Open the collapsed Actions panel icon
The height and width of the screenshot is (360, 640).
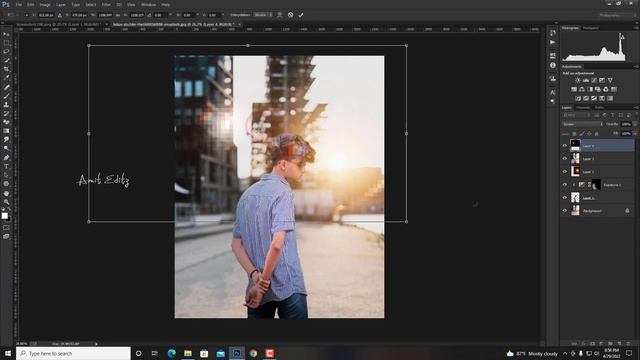point(553,42)
